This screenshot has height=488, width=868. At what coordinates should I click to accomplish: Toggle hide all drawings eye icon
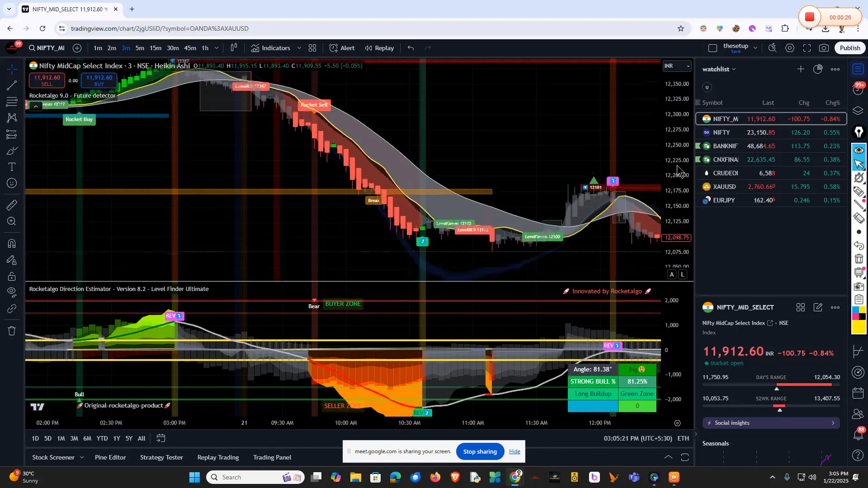click(12, 291)
